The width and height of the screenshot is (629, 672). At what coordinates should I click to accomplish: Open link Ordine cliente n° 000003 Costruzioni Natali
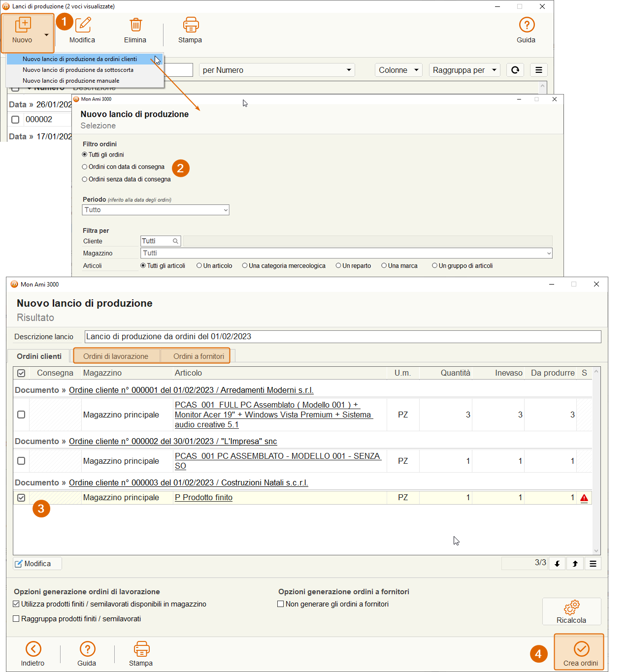[x=189, y=482]
